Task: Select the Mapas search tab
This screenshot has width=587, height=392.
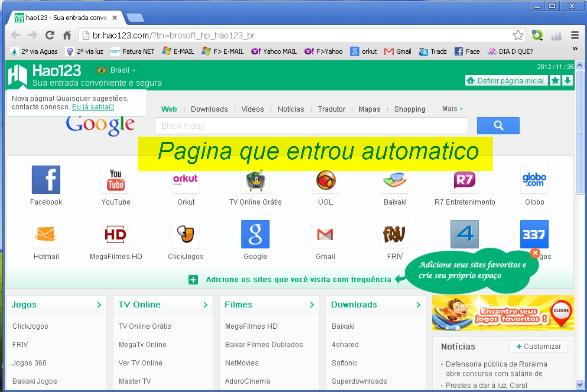Action: click(369, 109)
